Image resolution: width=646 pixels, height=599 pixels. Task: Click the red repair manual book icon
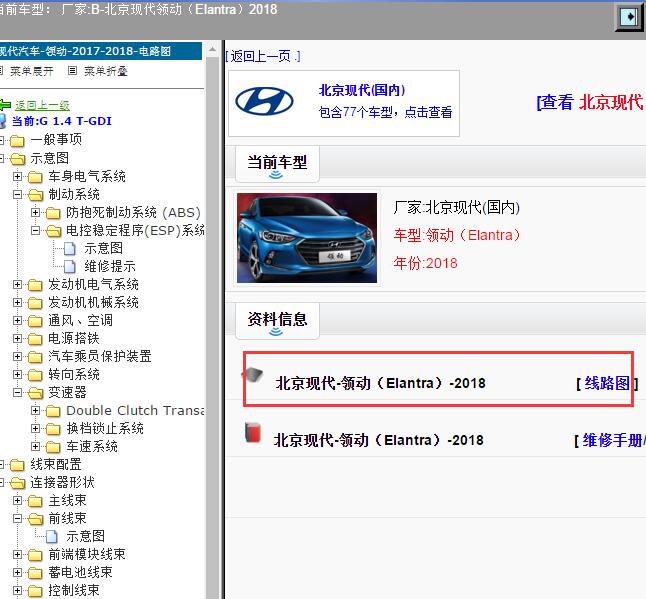(253, 433)
